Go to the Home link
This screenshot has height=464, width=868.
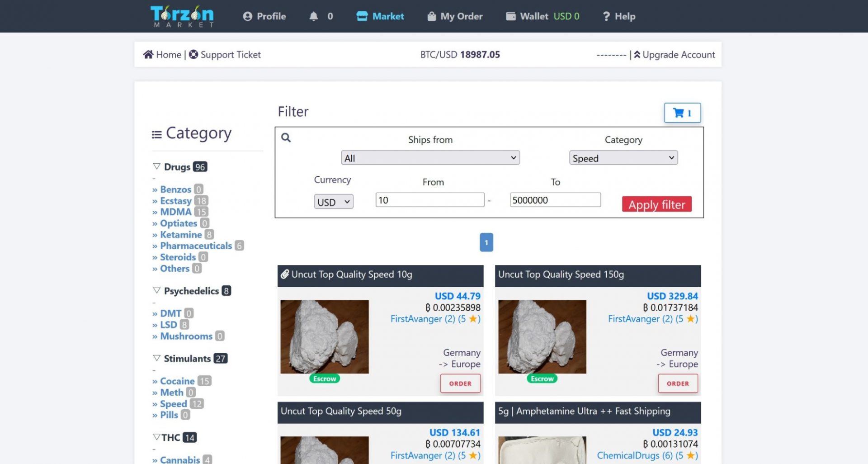click(x=162, y=55)
